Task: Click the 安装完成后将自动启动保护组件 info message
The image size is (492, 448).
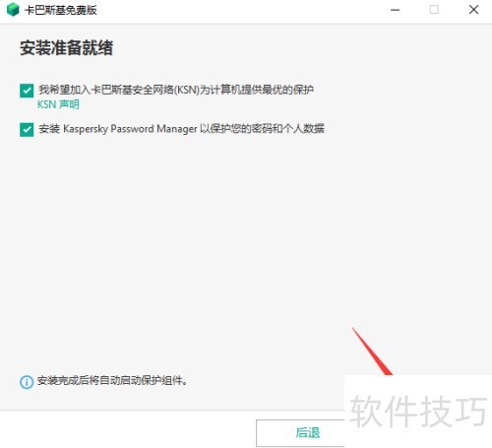Action: pyautogui.click(x=112, y=381)
